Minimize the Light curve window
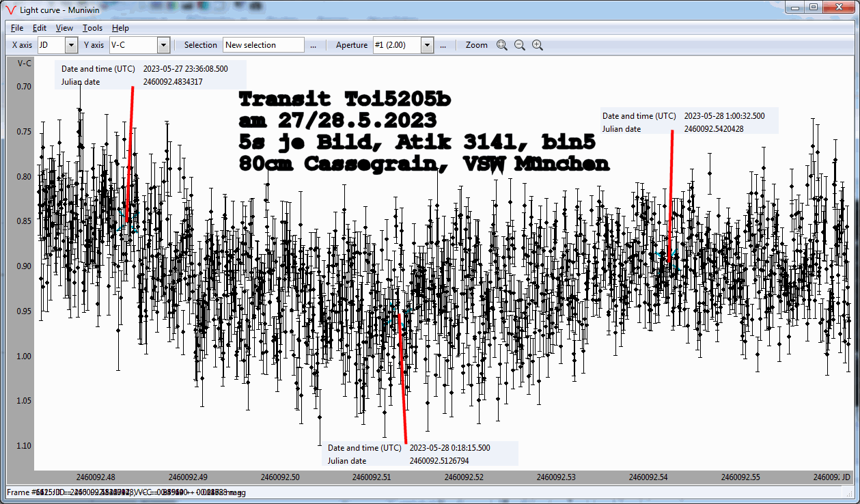The width and height of the screenshot is (860, 504). [x=794, y=7]
